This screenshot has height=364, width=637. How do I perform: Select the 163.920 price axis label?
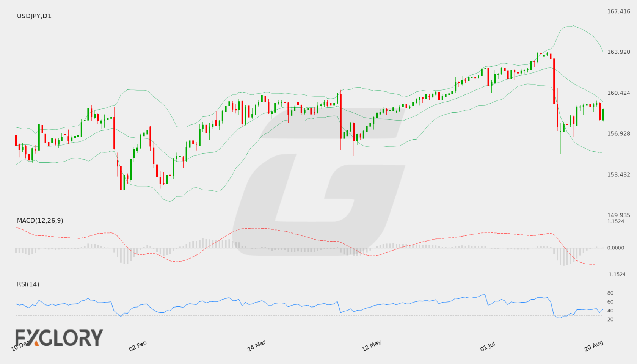click(x=618, y=52)
